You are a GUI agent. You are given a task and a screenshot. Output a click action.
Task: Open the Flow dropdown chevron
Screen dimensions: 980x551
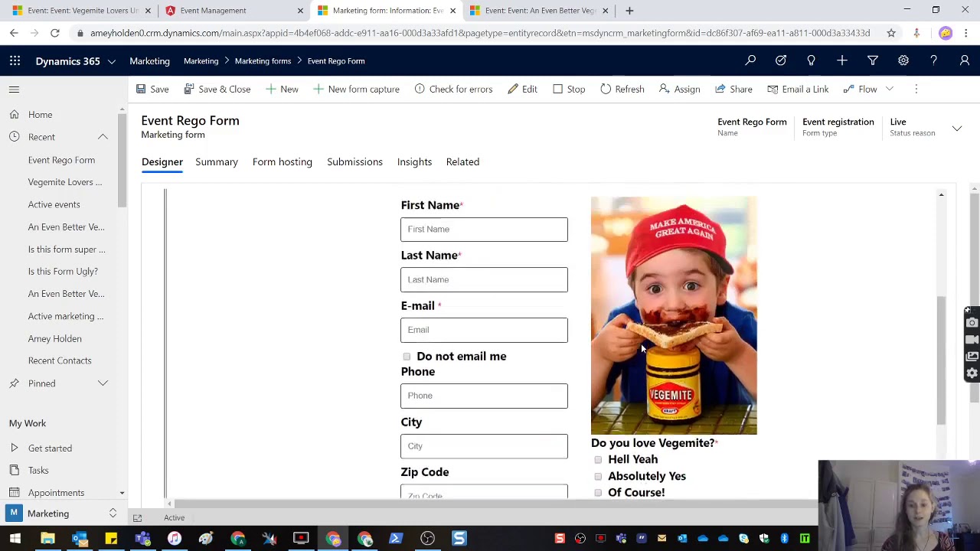point(890,89)
